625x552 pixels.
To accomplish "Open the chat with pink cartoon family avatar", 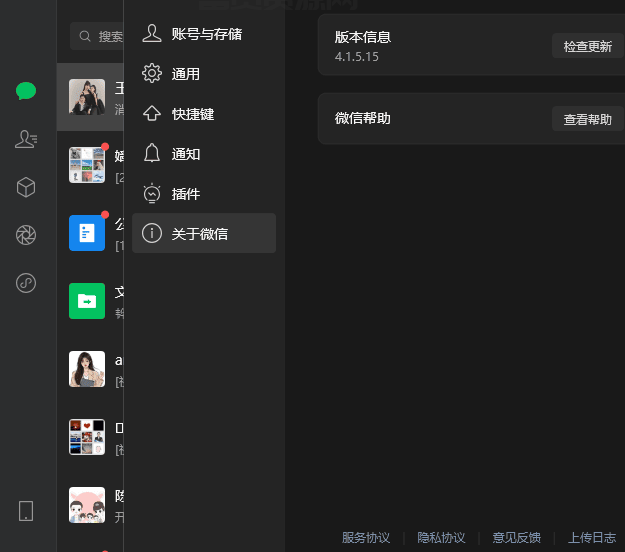I will [90, 505].
